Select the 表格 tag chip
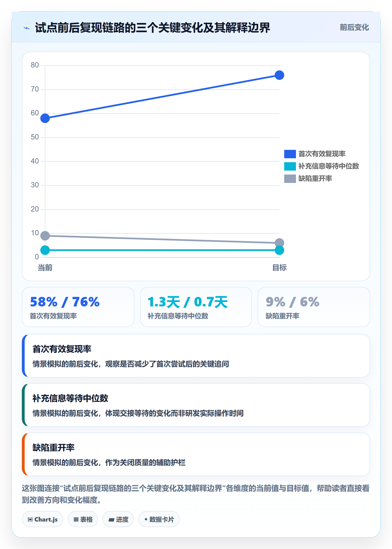 pos(83,519)
